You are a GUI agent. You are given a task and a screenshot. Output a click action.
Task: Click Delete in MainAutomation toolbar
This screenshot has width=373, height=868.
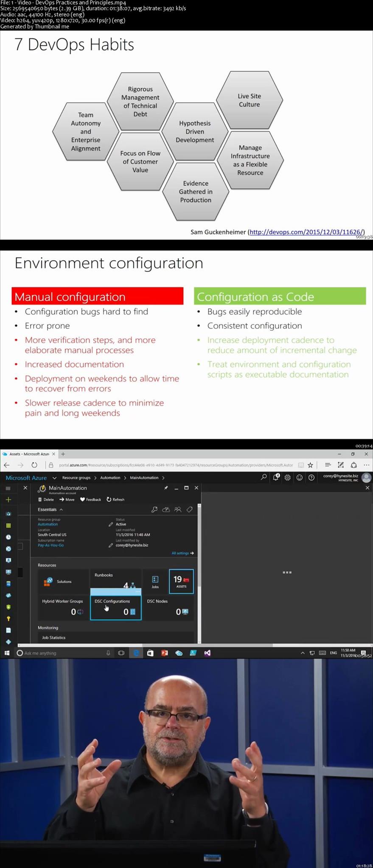coord(46,499)
